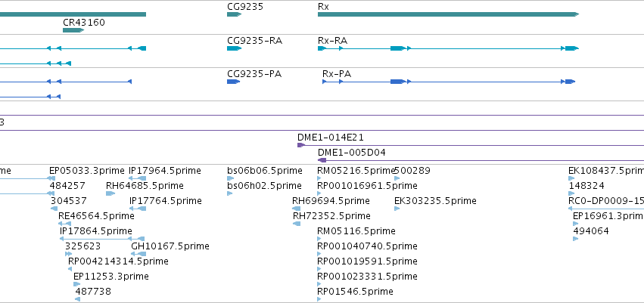This screenshot has height=303, width=644.
Task: Click the CR43160 gene arrow glyph
Action: click(x=73, y=30)
